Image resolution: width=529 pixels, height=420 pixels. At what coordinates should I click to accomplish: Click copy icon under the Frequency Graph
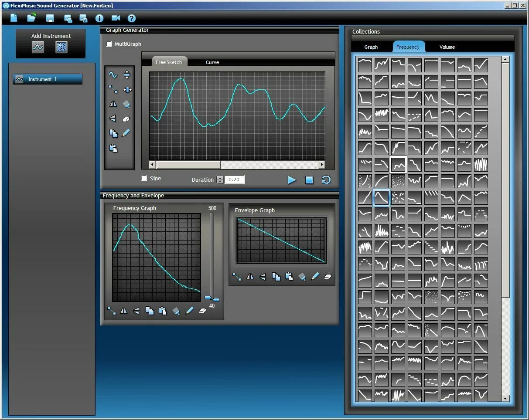(x=150, y=311)
